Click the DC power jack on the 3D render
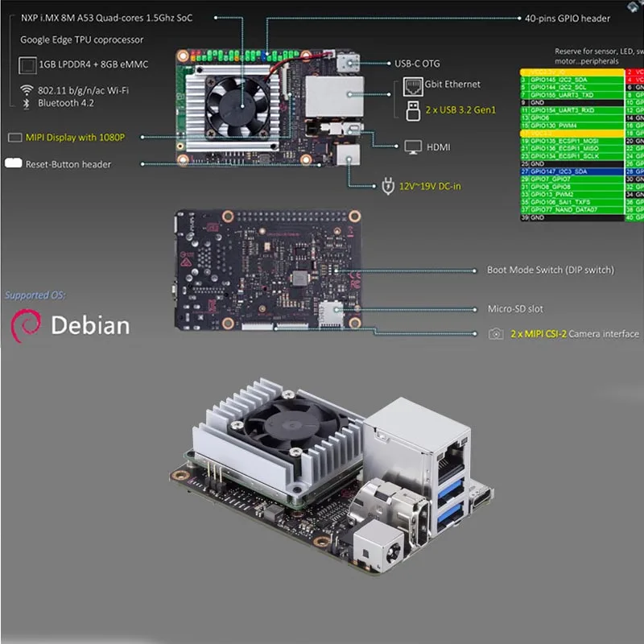The image size is (644, 644). point(380,547)
